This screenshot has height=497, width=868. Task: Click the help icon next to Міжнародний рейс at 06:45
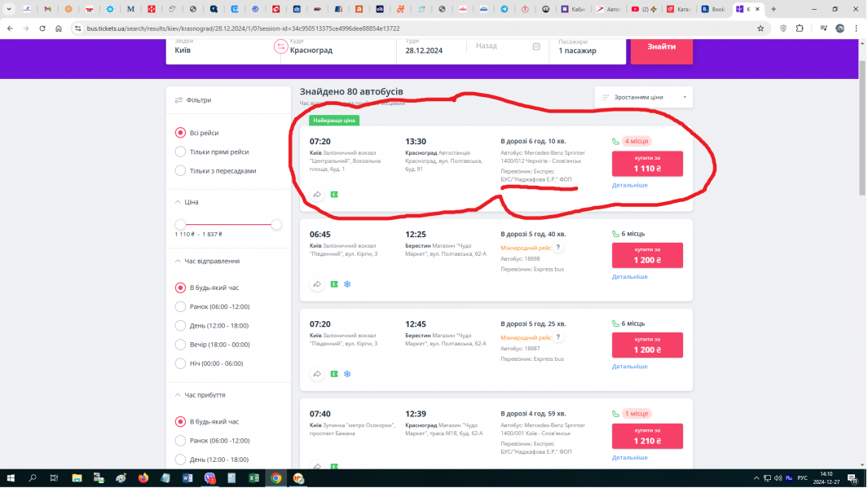pyautogui.click(x=558, y=248)
